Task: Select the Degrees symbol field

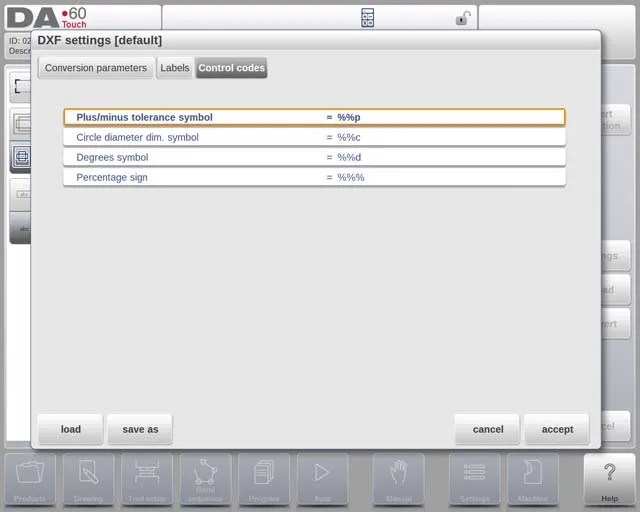Action: point(314,157)
